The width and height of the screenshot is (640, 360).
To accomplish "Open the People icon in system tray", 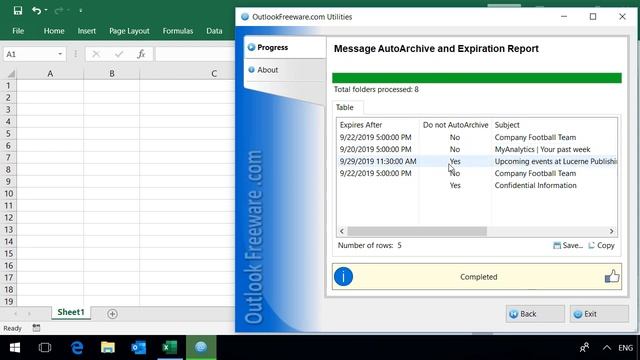I will coord(584,347).
